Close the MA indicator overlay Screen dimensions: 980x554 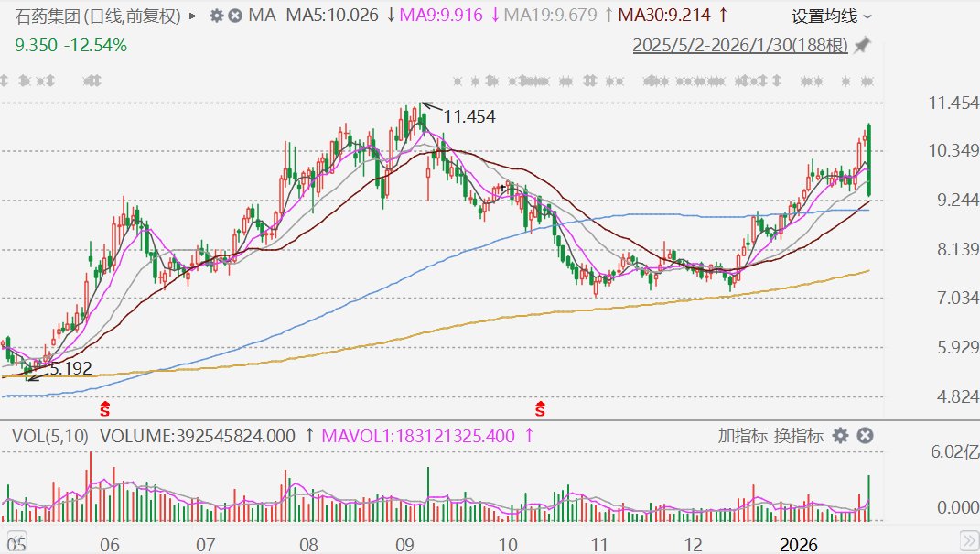235,16
